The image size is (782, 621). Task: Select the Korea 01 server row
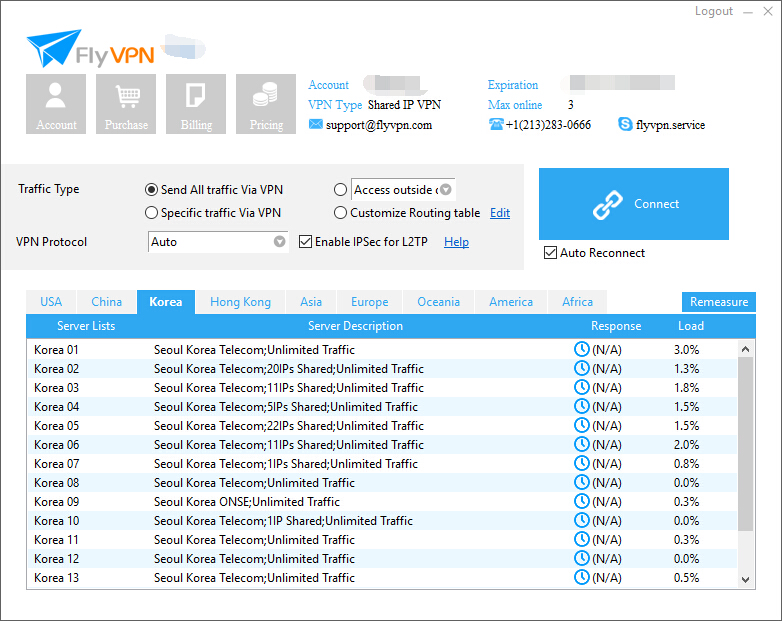click(382, 349)
